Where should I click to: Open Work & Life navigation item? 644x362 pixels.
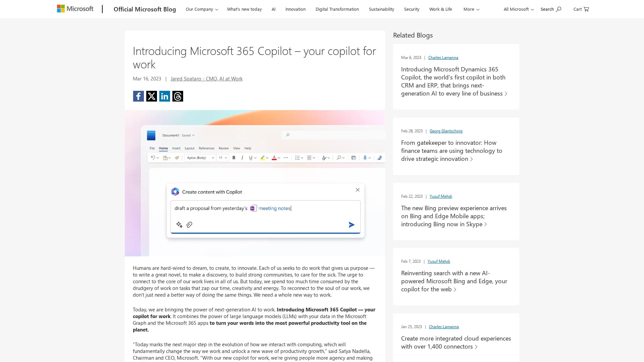(x=440, y=9)
